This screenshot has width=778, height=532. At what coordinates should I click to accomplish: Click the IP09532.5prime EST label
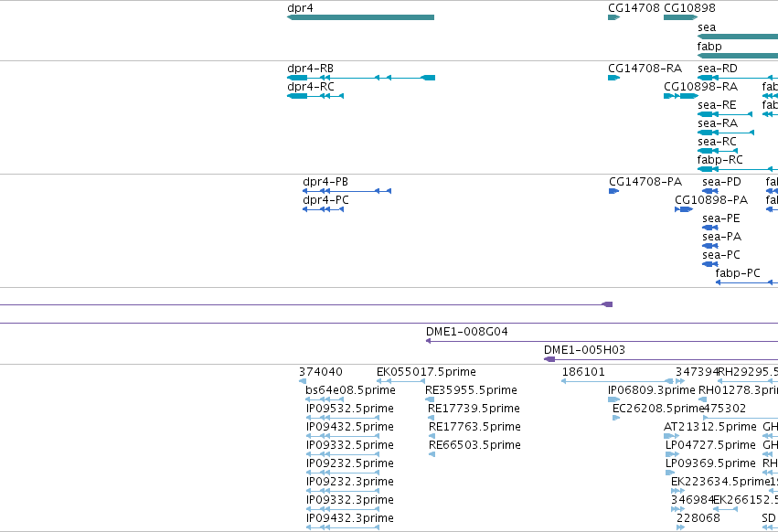[x=350, y=409]
